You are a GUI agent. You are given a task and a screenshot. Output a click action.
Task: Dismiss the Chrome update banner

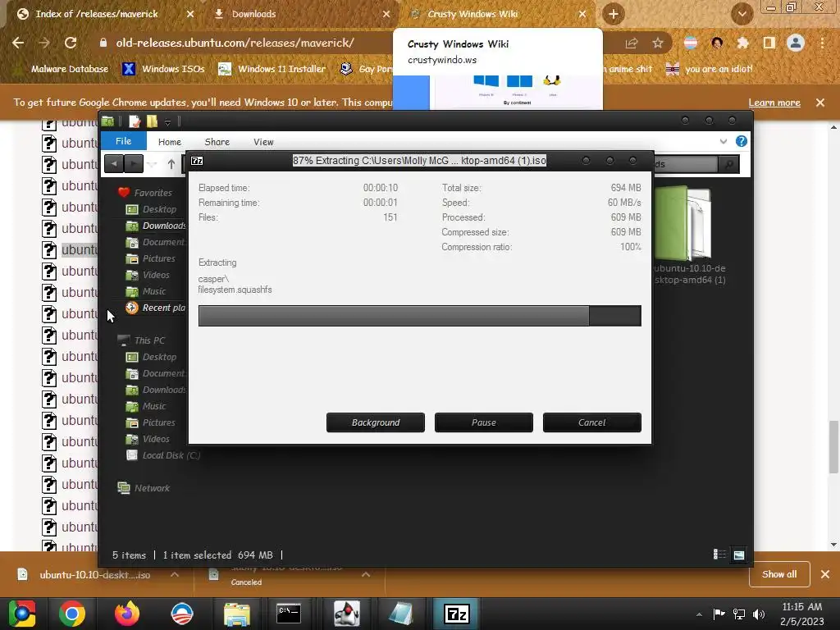click(x=820, y=103)
